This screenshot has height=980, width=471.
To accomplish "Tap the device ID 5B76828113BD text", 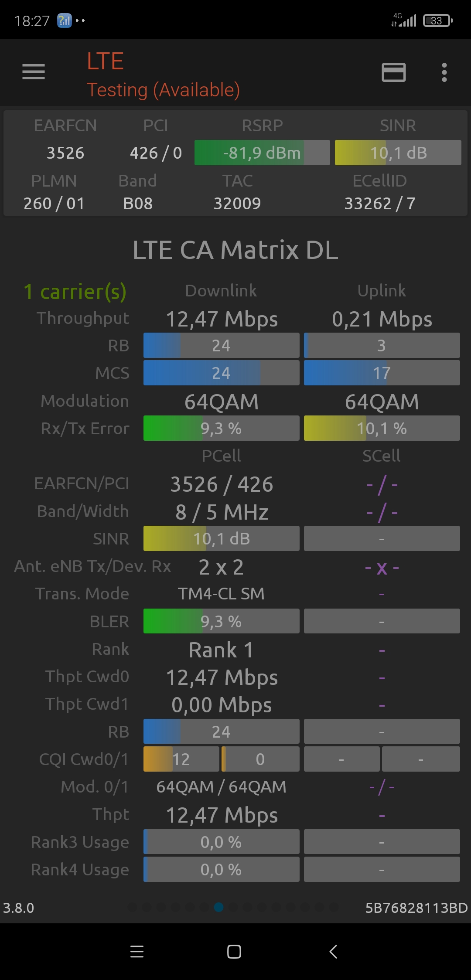I will click(x=416, y=908).
